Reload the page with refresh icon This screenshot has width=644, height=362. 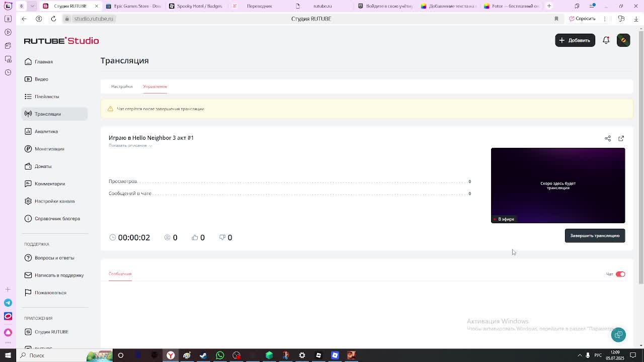pos(53,19)
